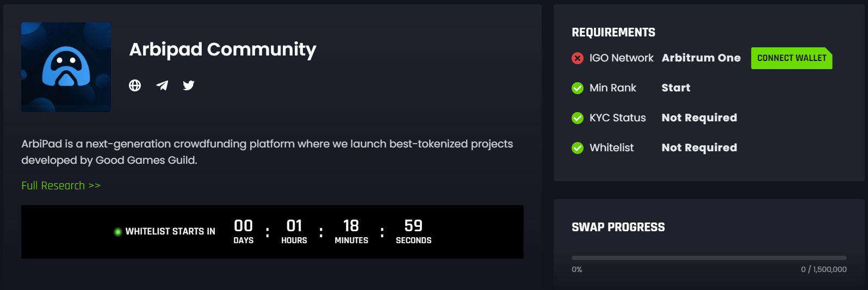Click the countdown seconds value '59'
The image size is (868, 290).
coord(413,226)
